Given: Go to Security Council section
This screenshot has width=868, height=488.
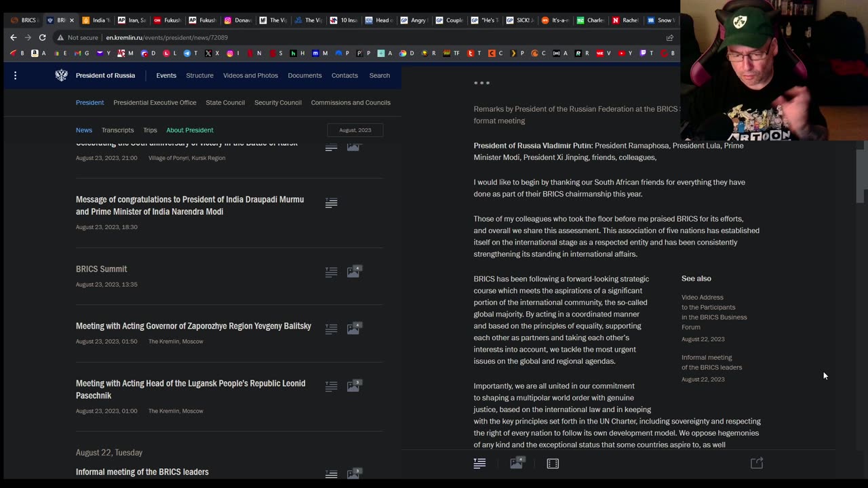Looking at the screenshot, I should click(277, 102).
